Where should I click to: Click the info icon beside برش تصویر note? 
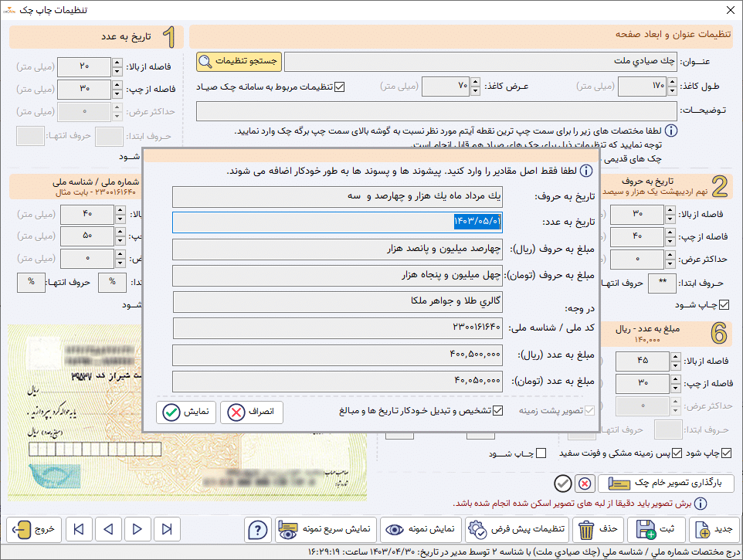[701, 504]
